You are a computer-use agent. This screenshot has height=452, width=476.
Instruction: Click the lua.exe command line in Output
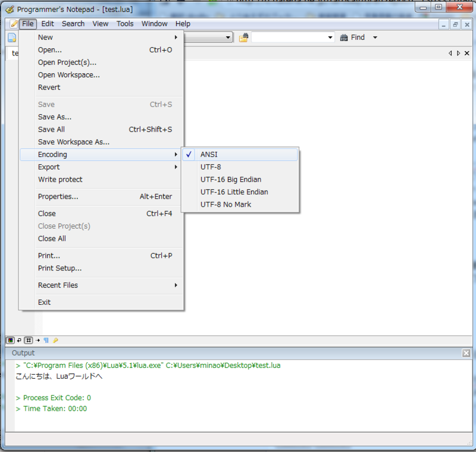pos(148,365)
